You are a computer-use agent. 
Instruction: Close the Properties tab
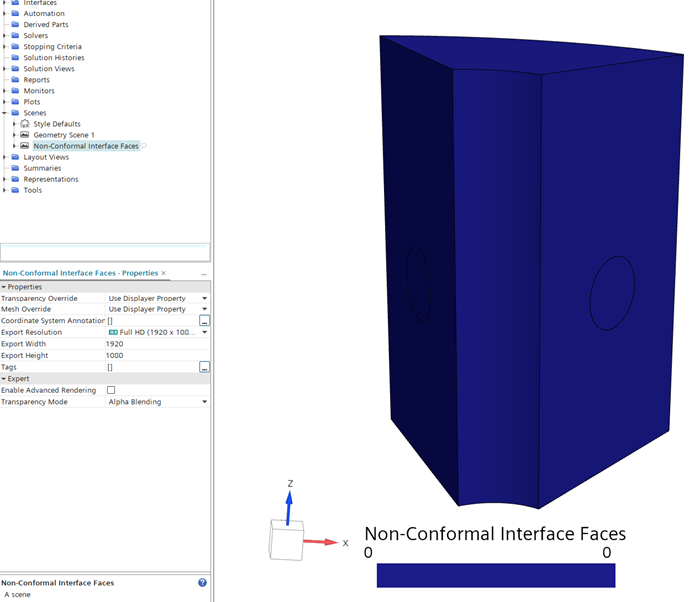(164, 273)
